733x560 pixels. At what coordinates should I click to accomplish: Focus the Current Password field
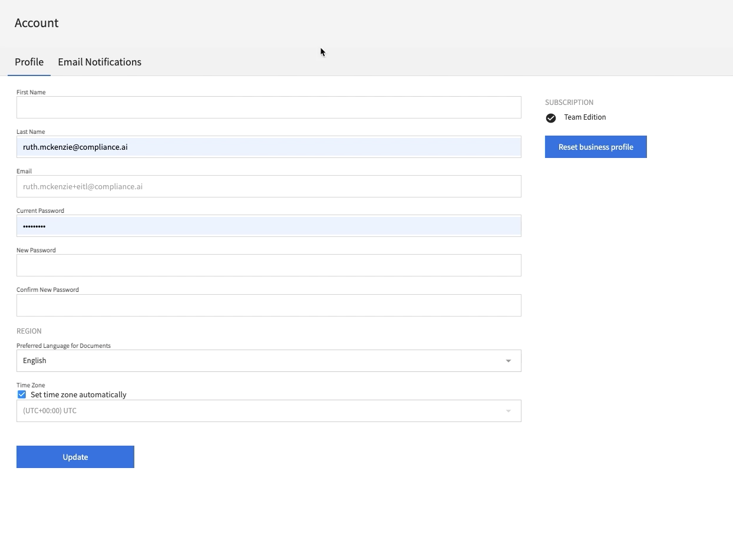(269, 226)
